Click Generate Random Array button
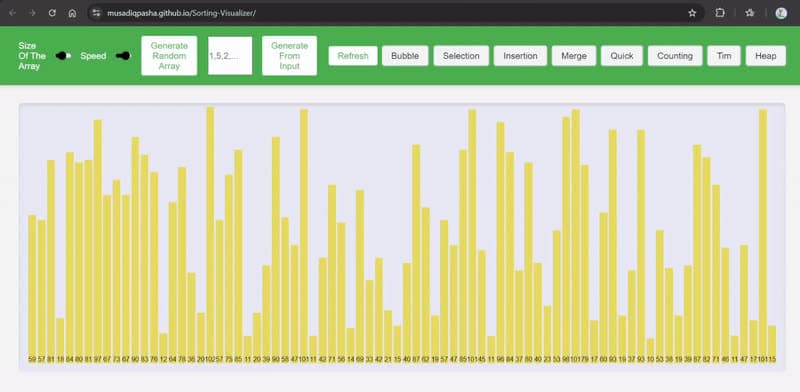Screen dimensions: 800x392 pyautogui.click(x=169, y=56)
